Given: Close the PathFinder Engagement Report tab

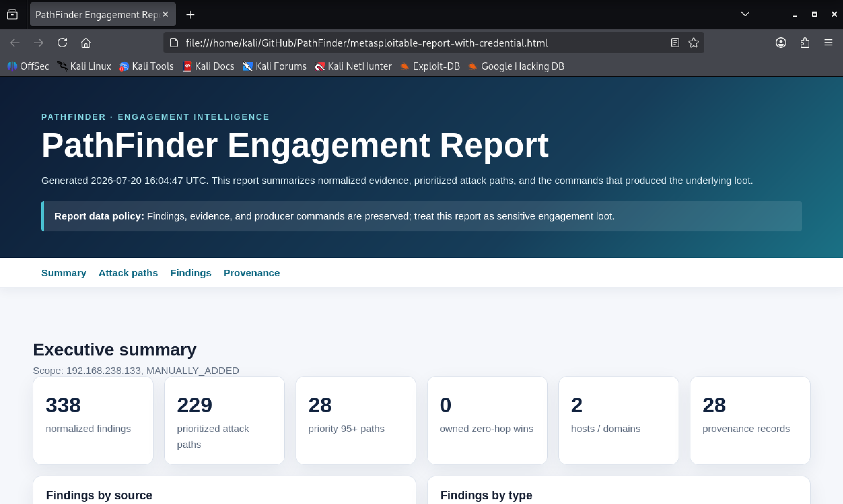Looking at the screenshot, I should pos(165,14).
